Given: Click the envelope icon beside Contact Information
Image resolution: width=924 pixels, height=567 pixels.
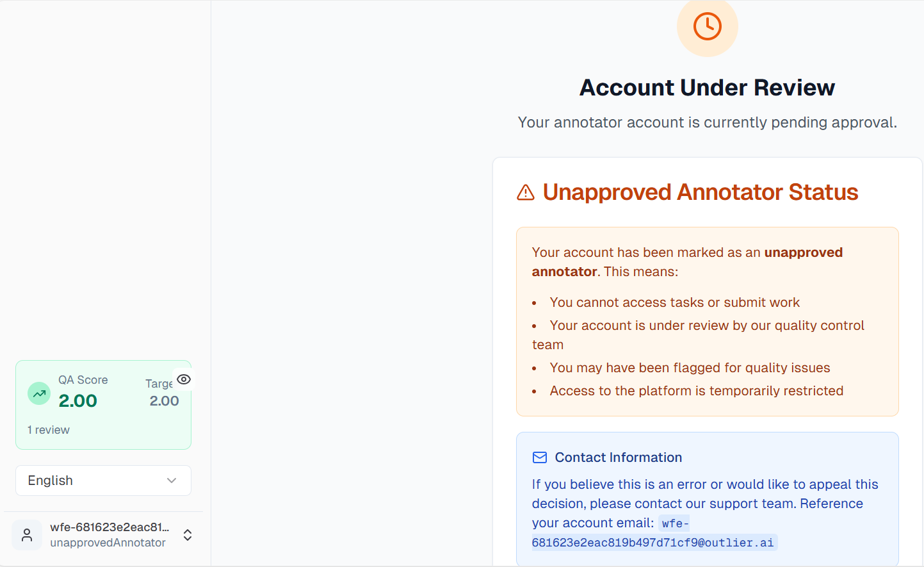Looking at the screenshot, I should [x=539, y=457].
